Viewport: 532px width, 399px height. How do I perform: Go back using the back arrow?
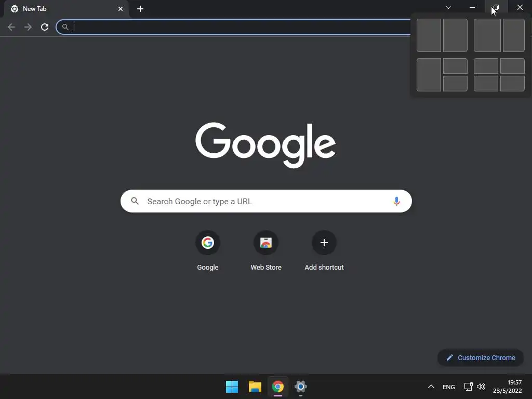tap(11, 27)
